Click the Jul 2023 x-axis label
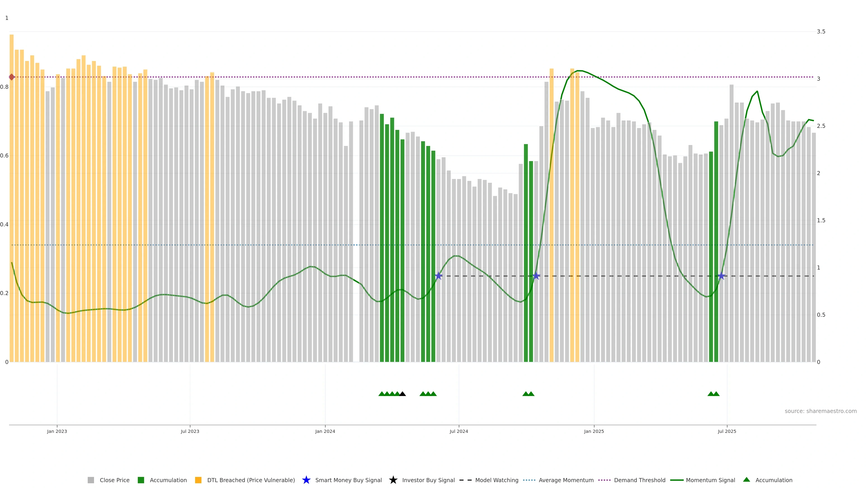The height and width of the screenshot is (488, 868). pyautogui.click(x=190, y=431)
